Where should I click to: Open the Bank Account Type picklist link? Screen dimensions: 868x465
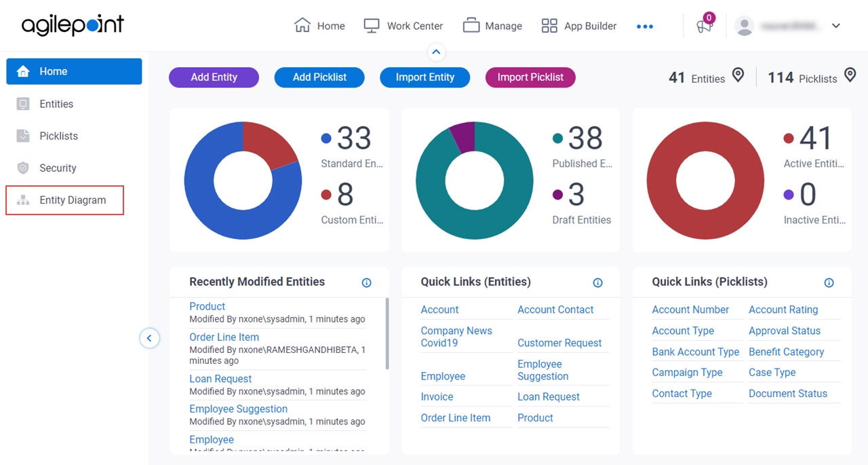click(x=696, y=352)
